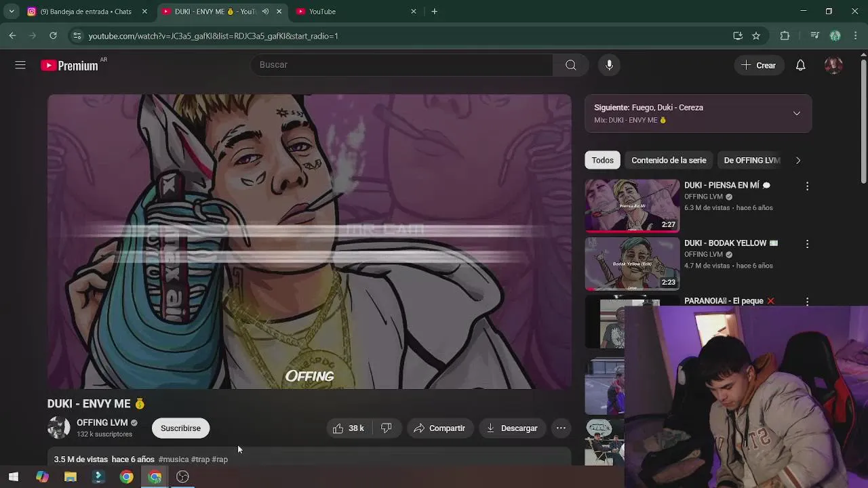Switch to the YouTube browser tab

[x=356, y=12]
